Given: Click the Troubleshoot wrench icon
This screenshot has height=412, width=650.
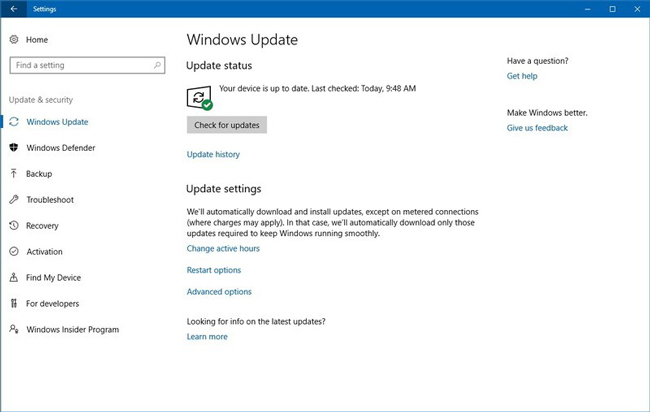Looking at the screenshot, I should [14, 199].
